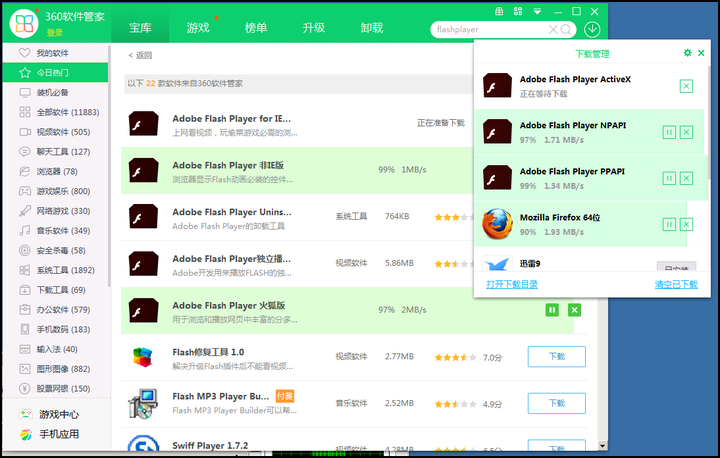This screenshot has height=458, width=720.
Task: Cancel Adobe Flash Player ActiveX download
Action: [686, 86]
